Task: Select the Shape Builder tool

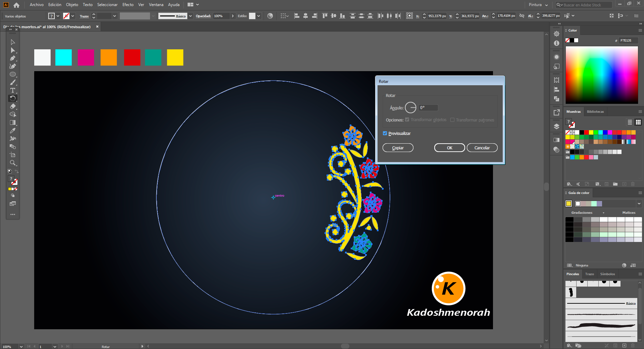Action: [13, 114]
